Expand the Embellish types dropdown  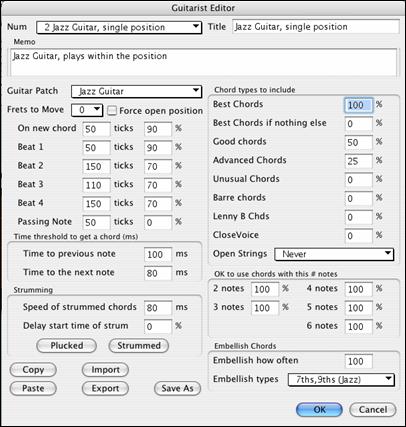[x=341, y=379]
